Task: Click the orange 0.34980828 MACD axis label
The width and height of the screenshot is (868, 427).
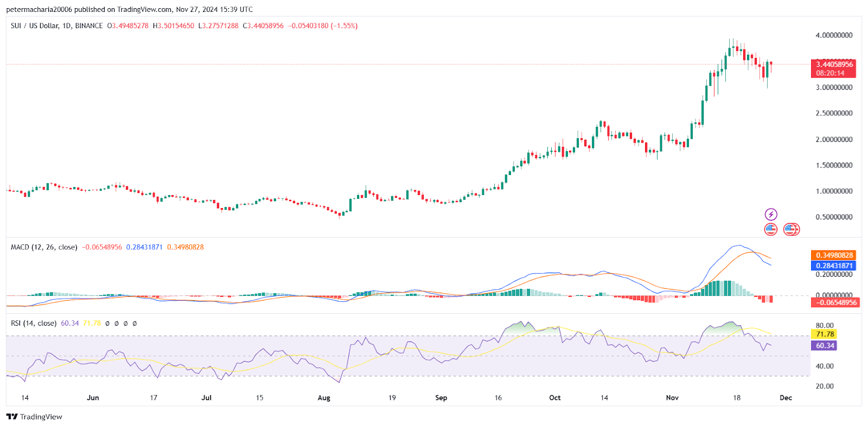Action: point(834,255)
